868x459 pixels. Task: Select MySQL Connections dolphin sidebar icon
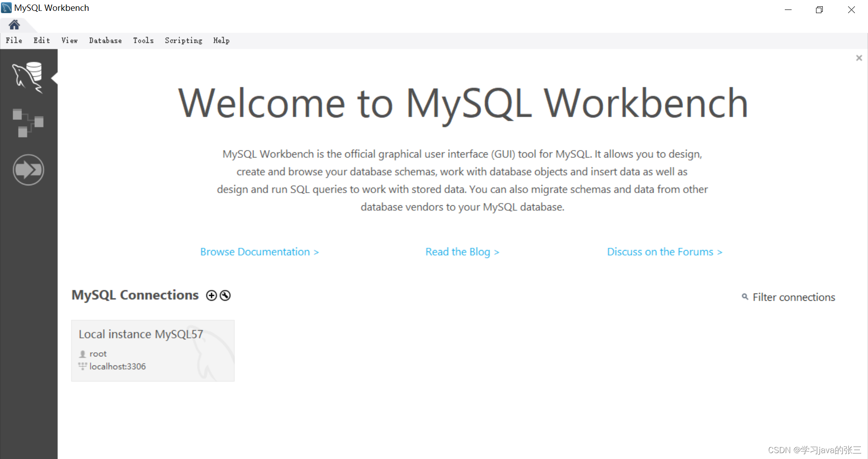click(28, 78)
